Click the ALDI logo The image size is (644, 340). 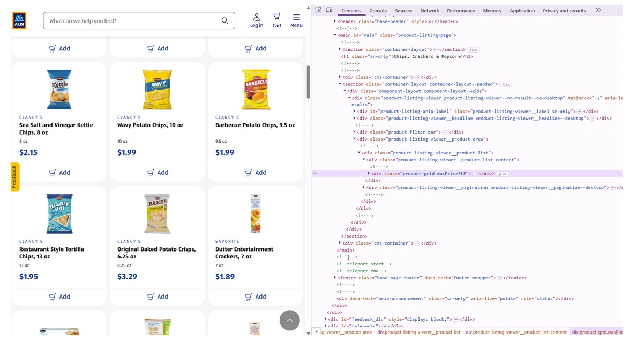coord(19,21)
